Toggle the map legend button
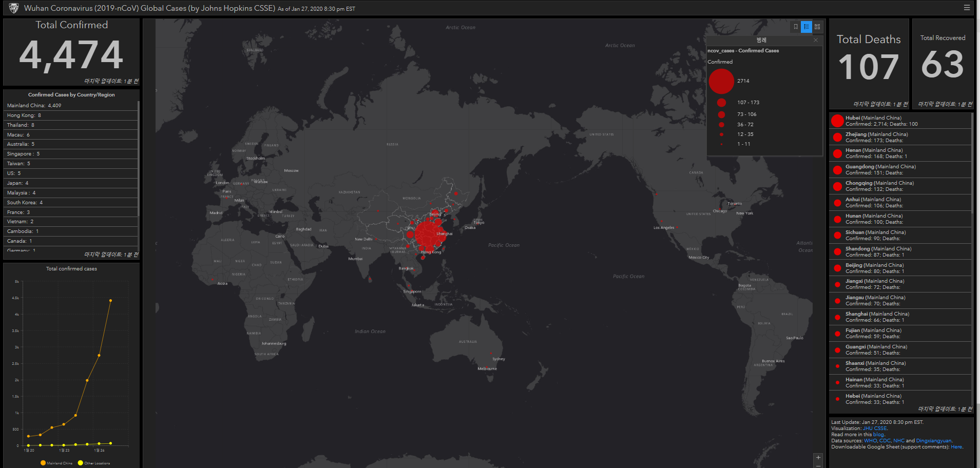This screenshot has height=468, width=980. [x=806, y=27]
